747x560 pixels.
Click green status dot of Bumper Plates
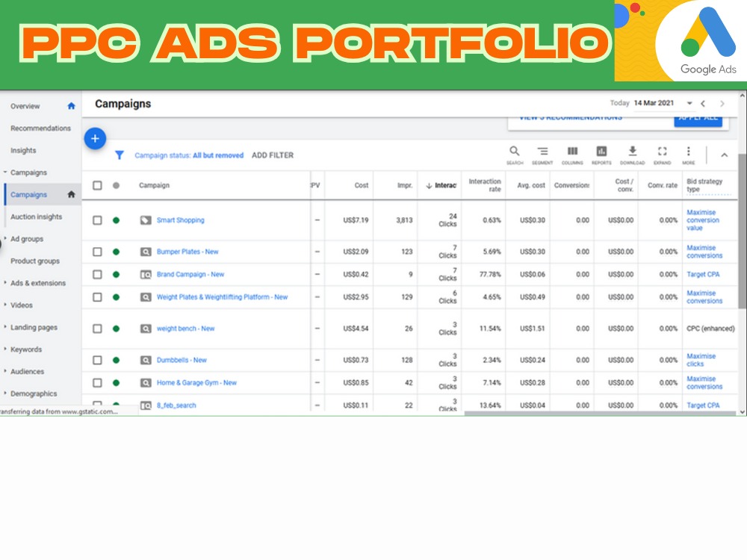116,252
